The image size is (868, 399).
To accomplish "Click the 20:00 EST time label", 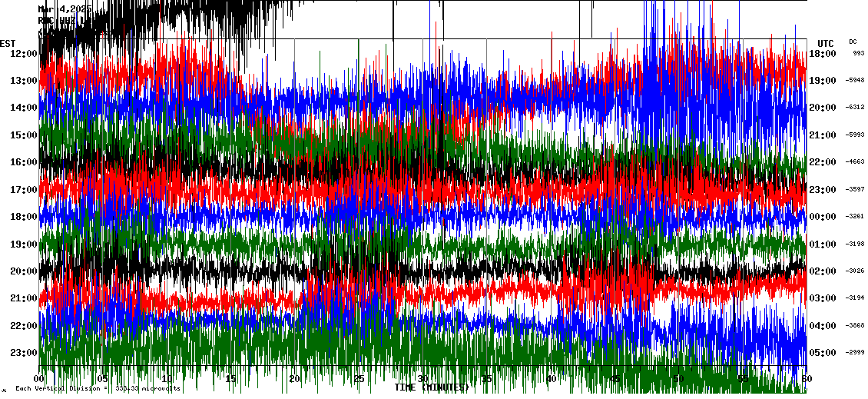I will [x=23, y=271].
